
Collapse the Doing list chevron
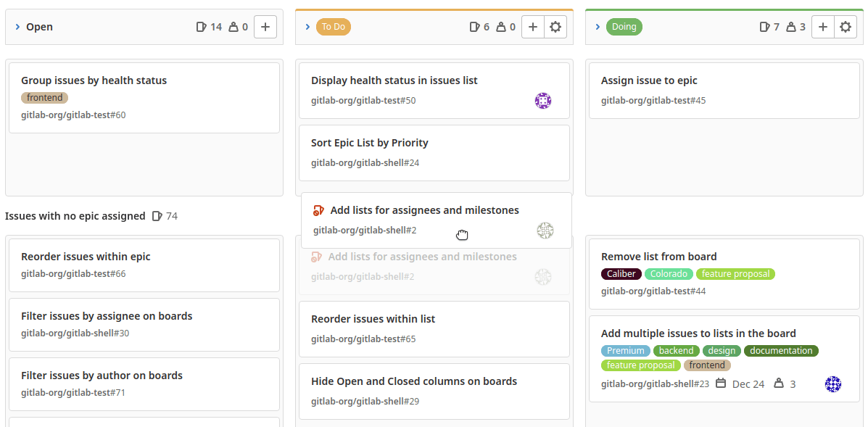tap(598, 27)
